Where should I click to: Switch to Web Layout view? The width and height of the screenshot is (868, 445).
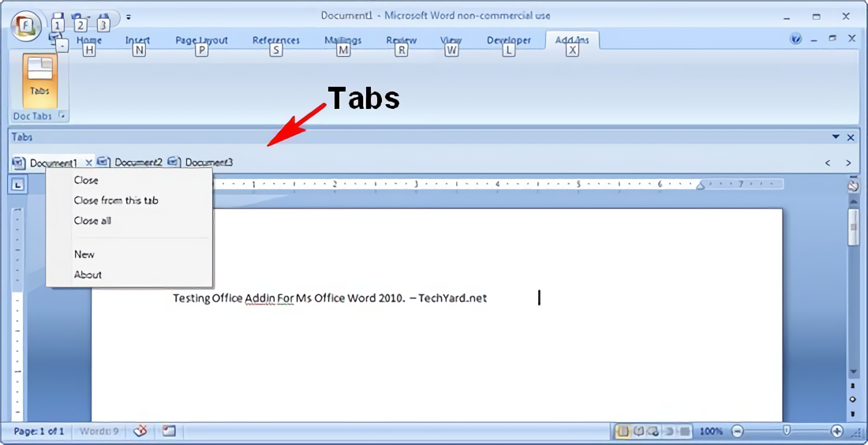click(x=653, y=431)
